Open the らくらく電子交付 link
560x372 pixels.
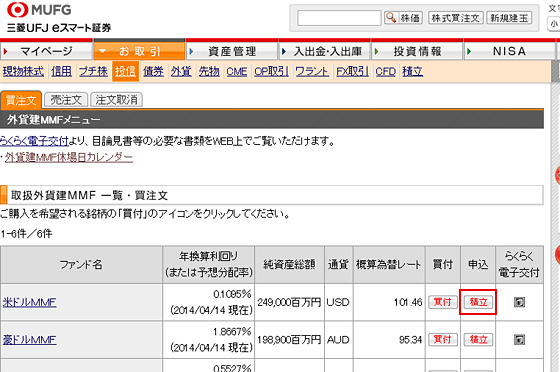click(34, 141)
